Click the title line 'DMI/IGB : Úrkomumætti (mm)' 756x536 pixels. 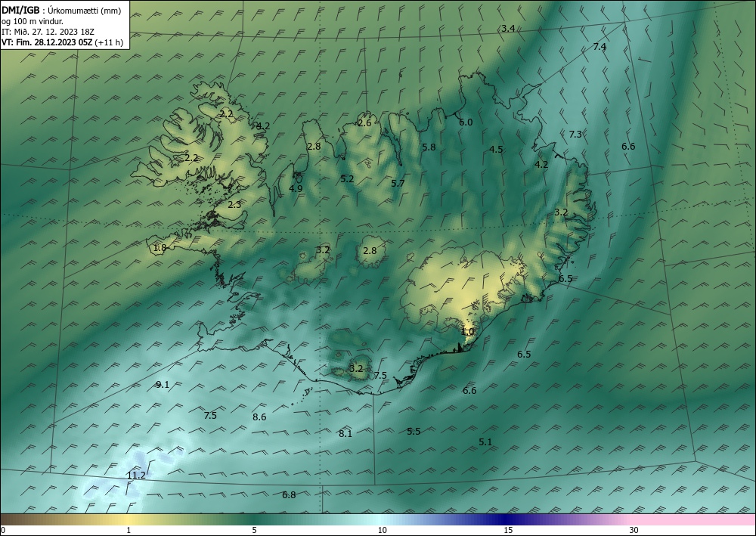[61, 11]
